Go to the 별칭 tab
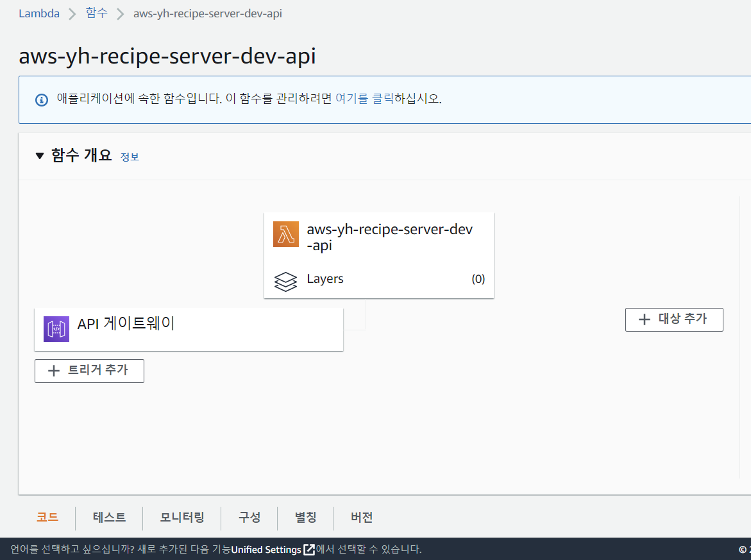The width and height of the screenshot is (751, 560). pos(305,518)
